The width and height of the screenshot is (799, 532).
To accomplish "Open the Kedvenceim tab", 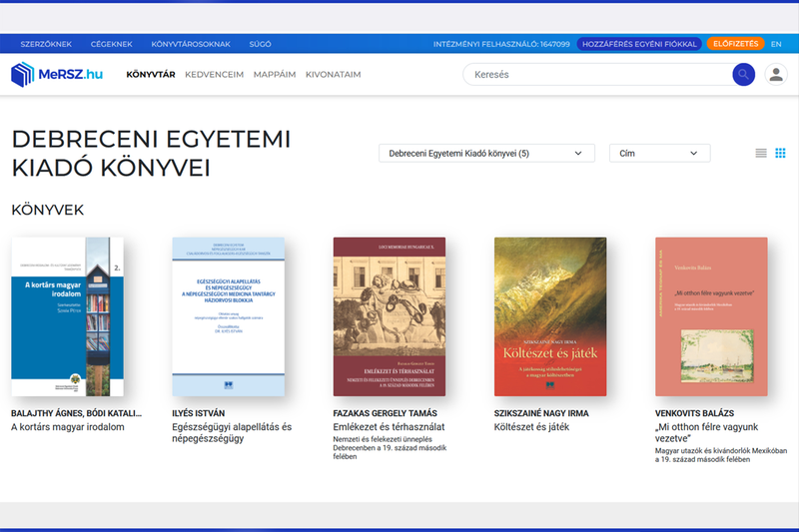I will [214, 75].
